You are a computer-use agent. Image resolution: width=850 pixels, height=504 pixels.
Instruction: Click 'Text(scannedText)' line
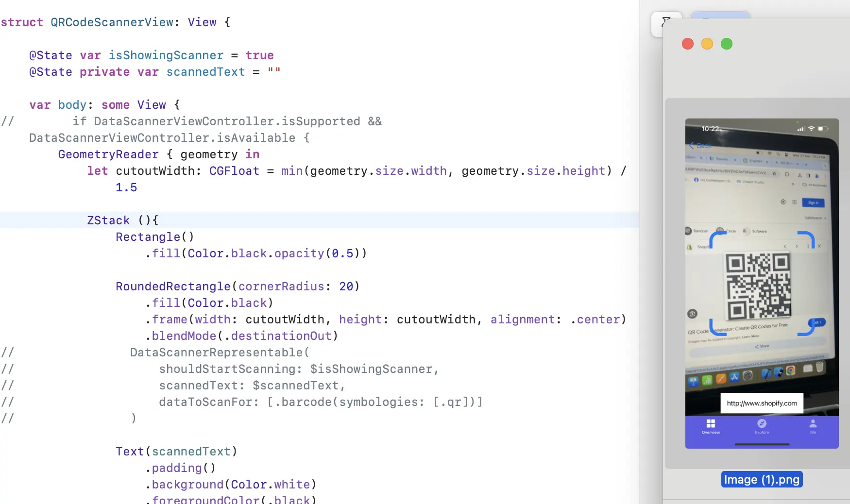[176, 452]
